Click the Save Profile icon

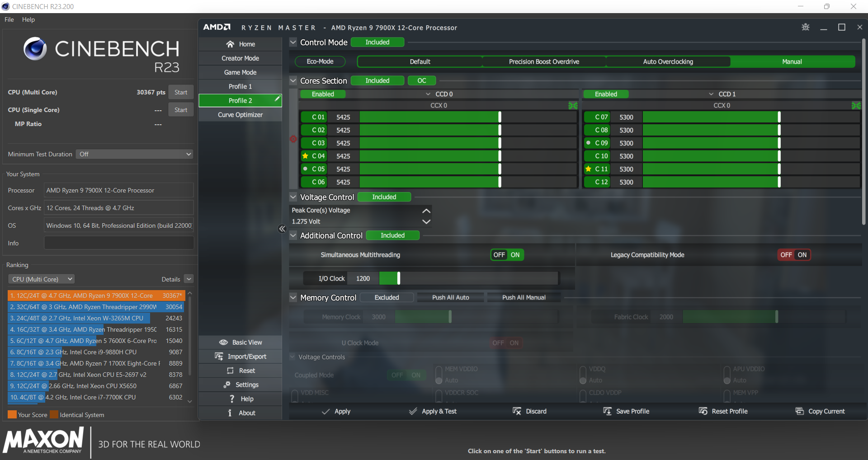pyautogui.click(x=607, y=411)
